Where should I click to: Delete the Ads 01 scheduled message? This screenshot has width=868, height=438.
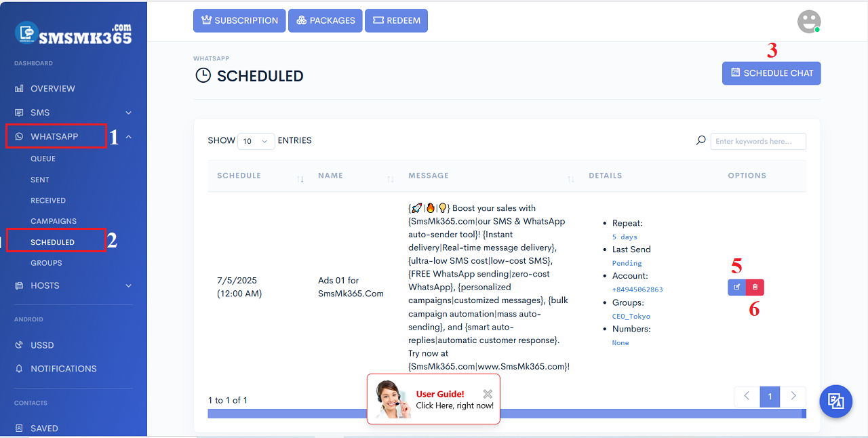click(755, 287)
